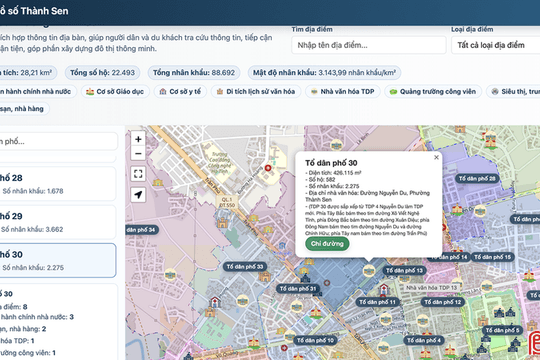Select Tổ dân phố 29 list item
Image resolution: width=540 pixels, height=360 pixels.
point(57,222)
